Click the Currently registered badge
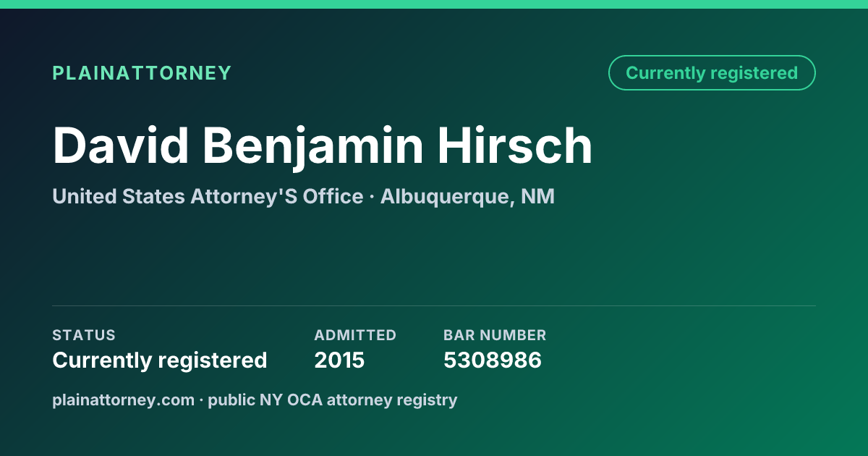 pos(712,73)
